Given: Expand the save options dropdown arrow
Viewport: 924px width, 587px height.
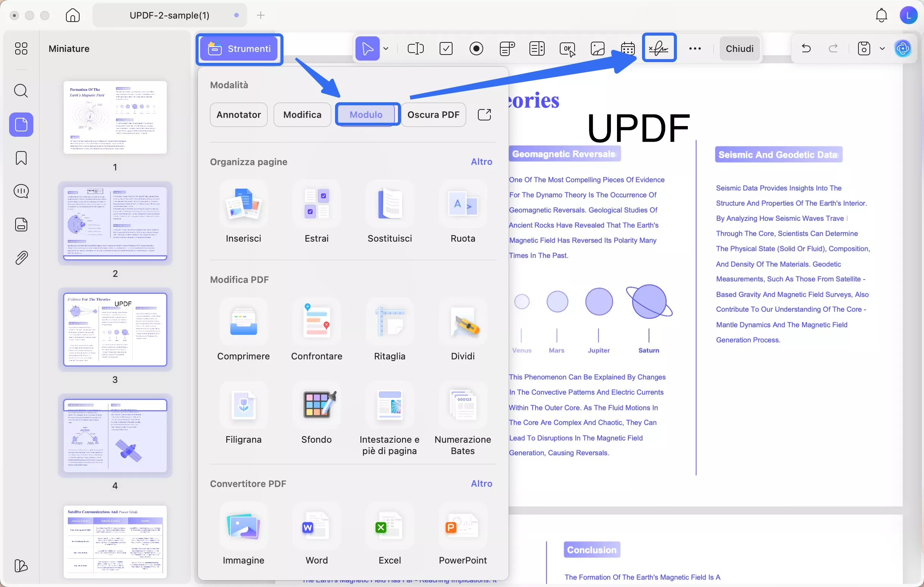Looking at the screenshot, I should click(882, 48).
